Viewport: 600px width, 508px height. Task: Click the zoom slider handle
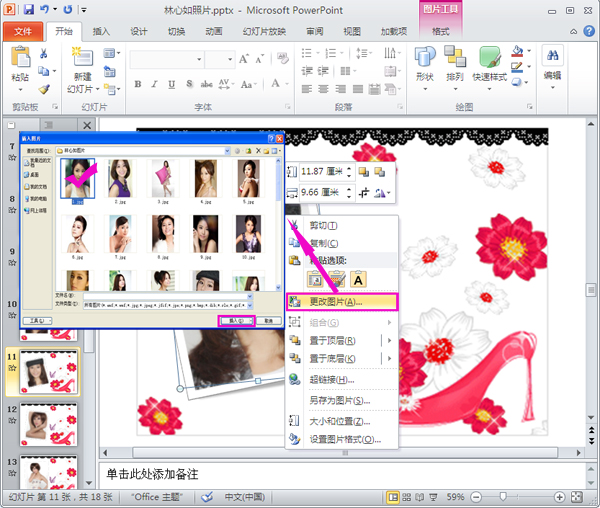tap(503, 497)
